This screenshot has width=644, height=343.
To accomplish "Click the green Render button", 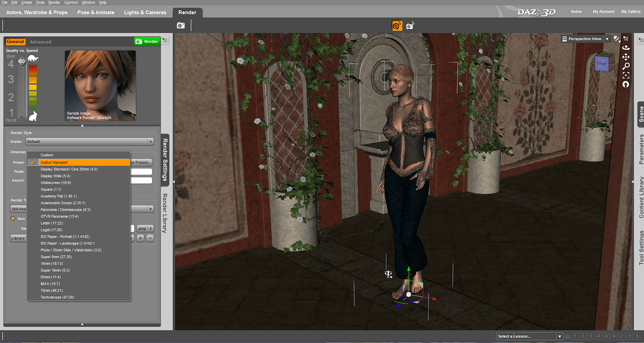I will pos(147,42).
